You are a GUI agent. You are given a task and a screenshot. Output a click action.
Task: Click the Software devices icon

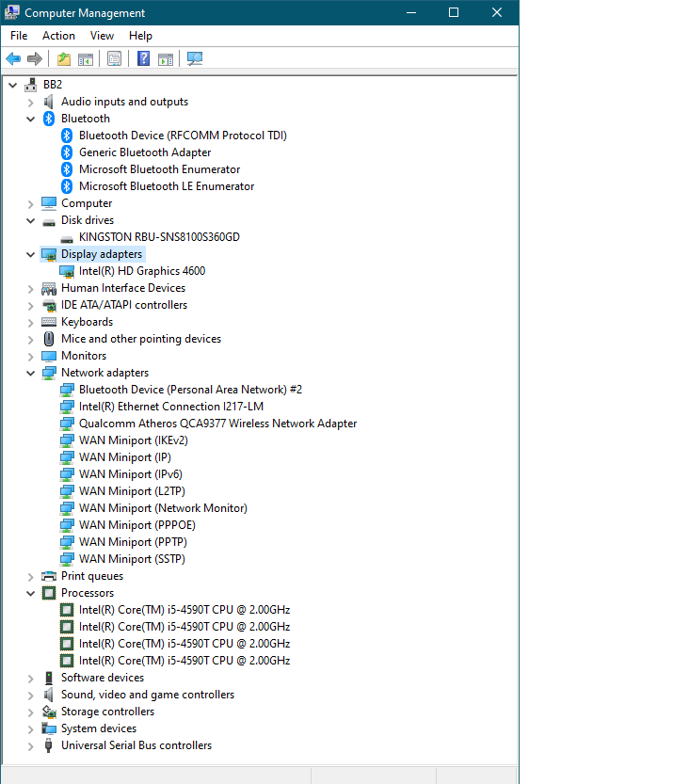[49, 678]
